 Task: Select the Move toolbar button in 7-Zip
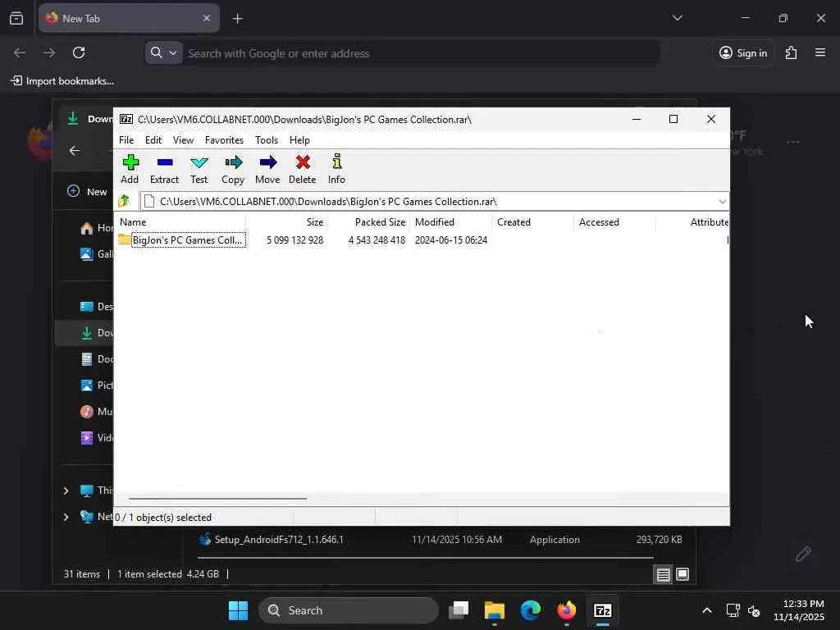(267, 169)
